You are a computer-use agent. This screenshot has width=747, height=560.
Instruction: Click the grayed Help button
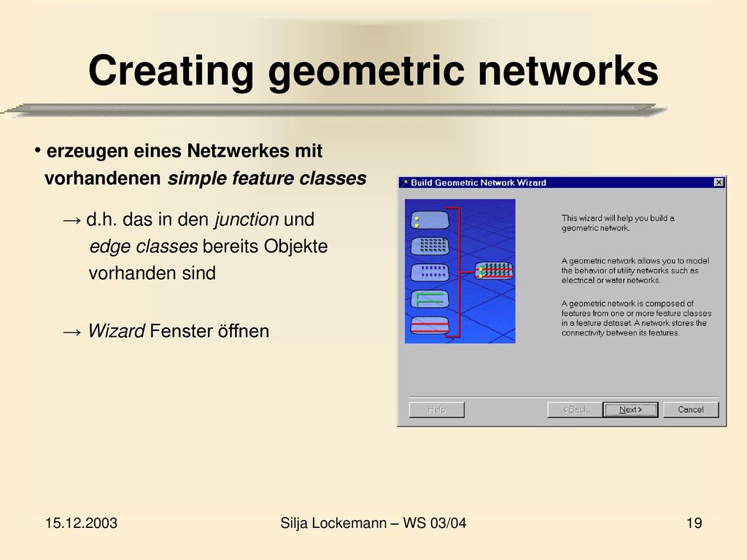pyautogui.click(x=436, y=410)
